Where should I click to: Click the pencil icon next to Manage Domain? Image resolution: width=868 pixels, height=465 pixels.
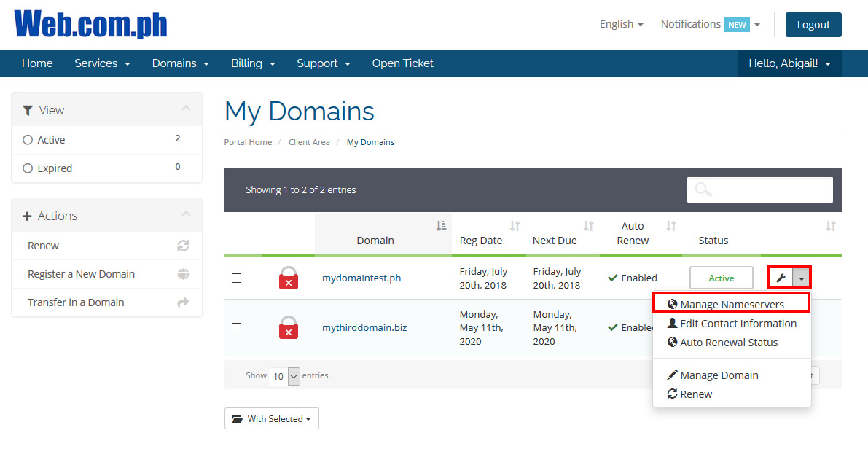pos(673,375)
